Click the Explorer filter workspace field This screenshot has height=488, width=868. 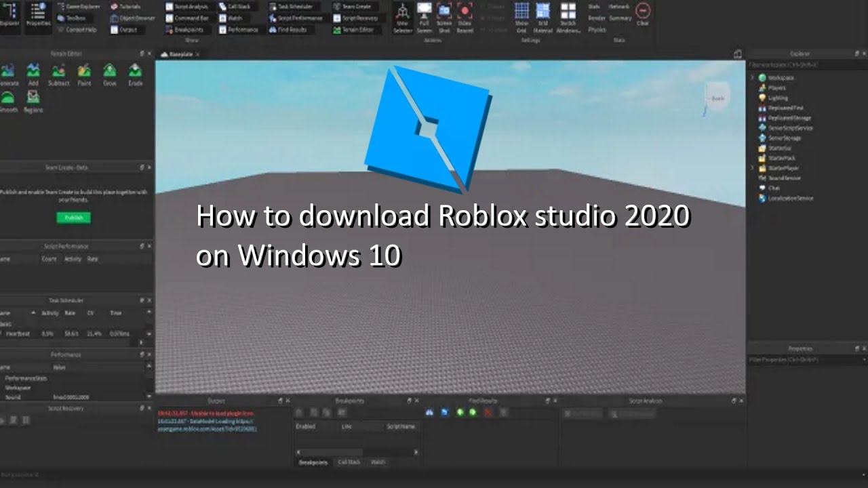(807, 64)
